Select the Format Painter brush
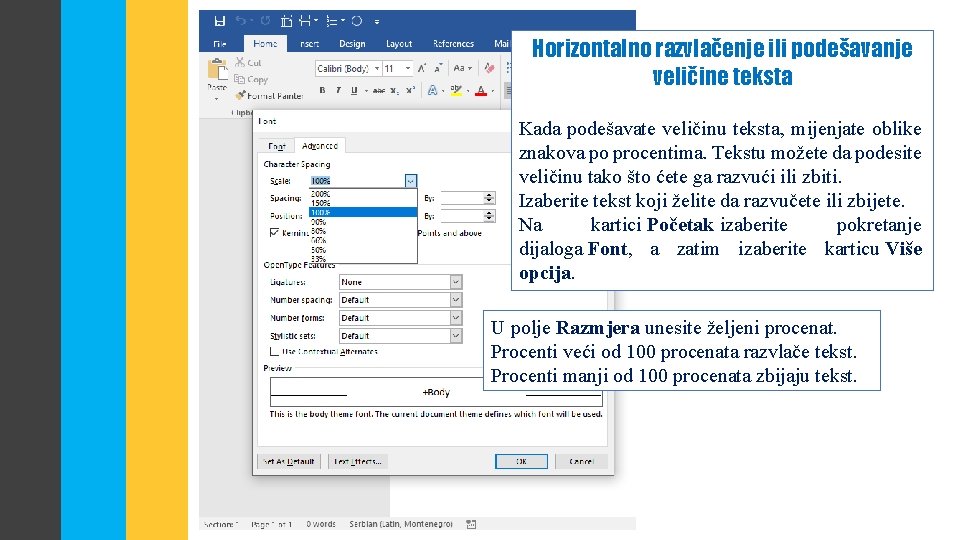The image size is (960, 540). (x=241, y=96)
